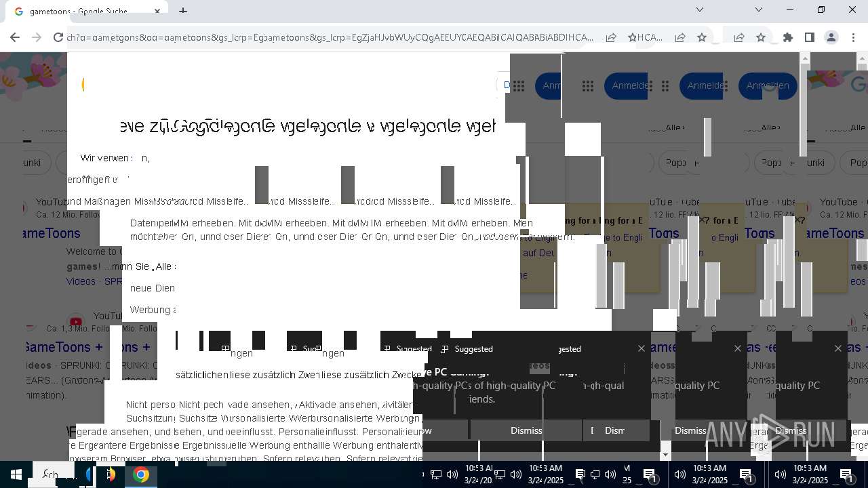The height and width of the screenshot is (488, 868).
Task: Go back to the previous page
Action: (15, 38)
